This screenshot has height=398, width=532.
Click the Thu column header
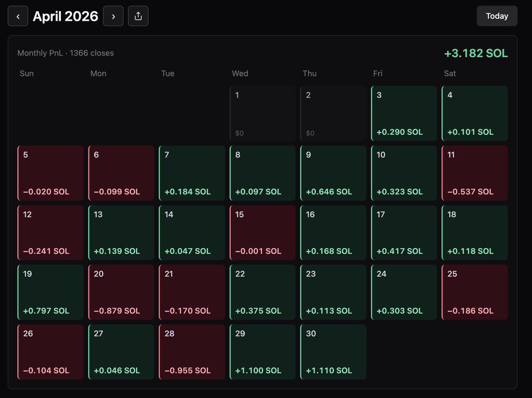[x=309, y=74]
